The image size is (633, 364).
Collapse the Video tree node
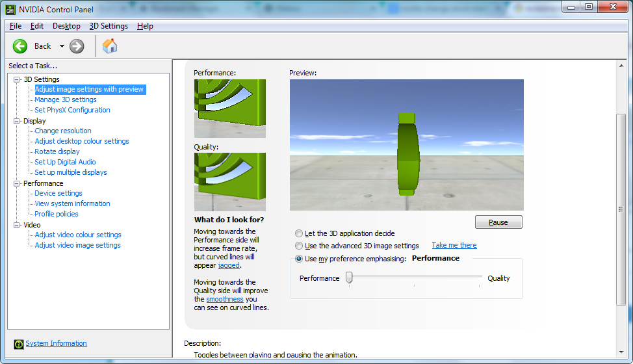16,225
